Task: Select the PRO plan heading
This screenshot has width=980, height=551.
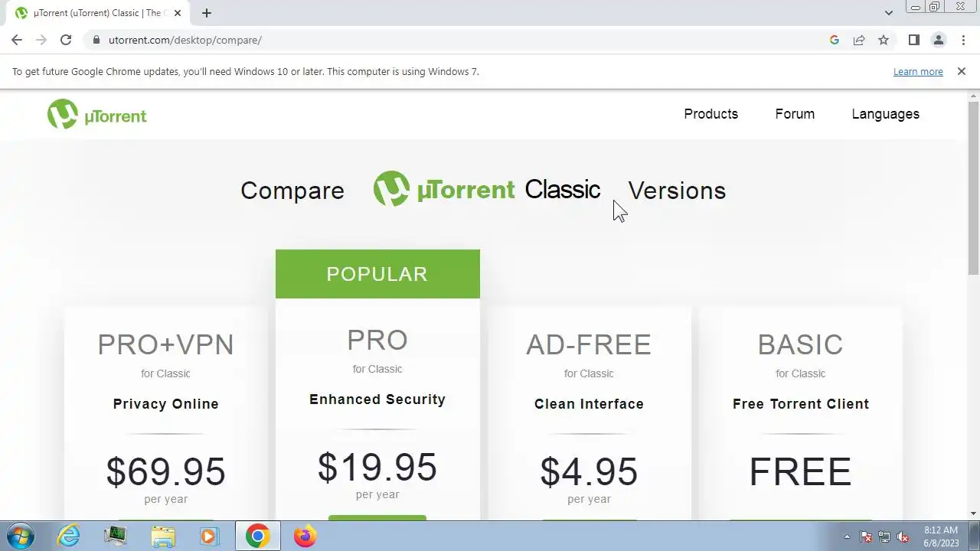Action: pos(377,340)
